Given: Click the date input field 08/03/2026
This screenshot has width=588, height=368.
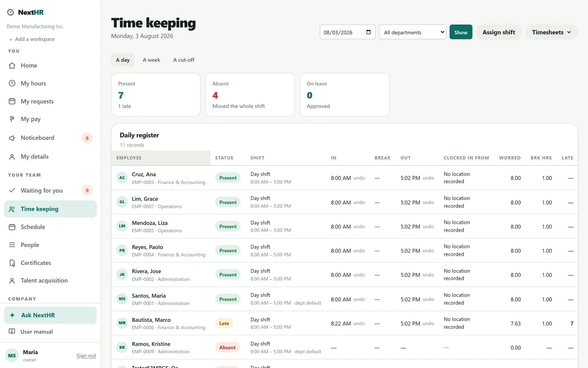Looking at the screenshot, I should (348, 32).
